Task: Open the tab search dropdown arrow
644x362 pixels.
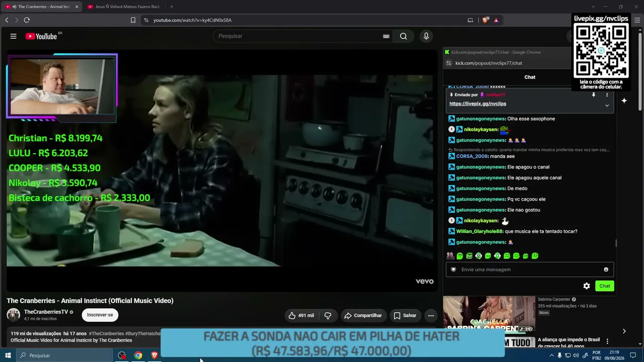Action: click(x=593, y=7)
